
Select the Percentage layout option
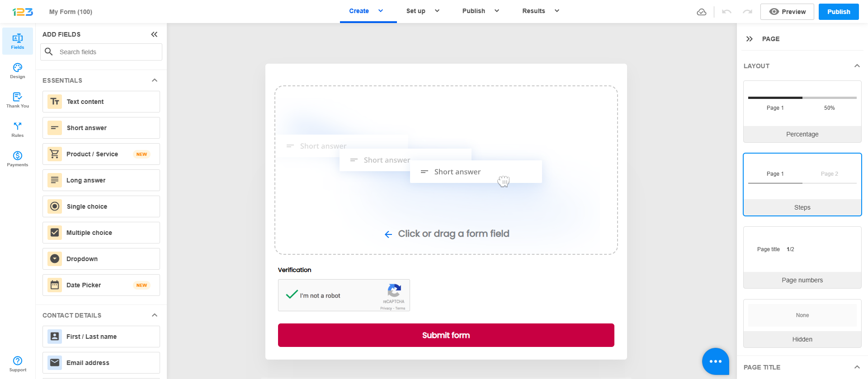[x=802, y=112]
